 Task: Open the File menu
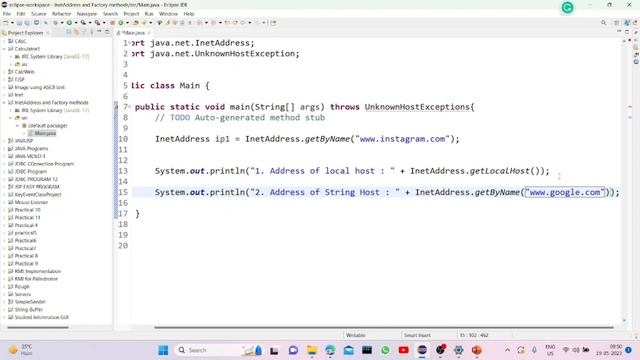pyautogui.click(x=7, y=14)
